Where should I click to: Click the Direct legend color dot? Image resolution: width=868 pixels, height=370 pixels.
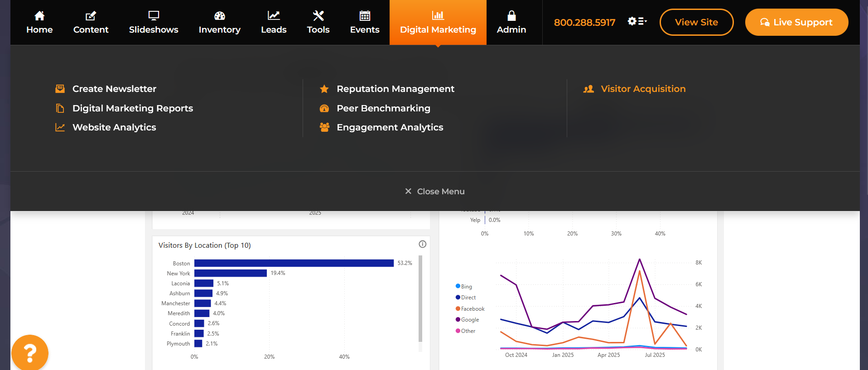click(458, 297)
